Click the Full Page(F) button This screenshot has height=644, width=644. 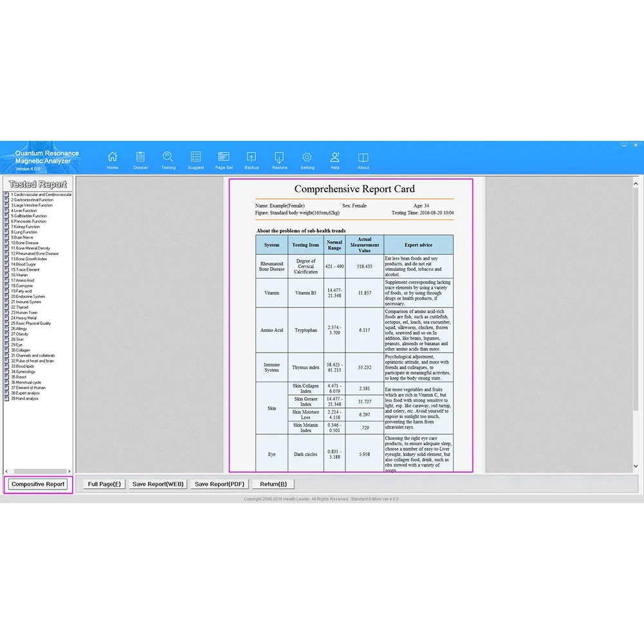pos(104,484)
